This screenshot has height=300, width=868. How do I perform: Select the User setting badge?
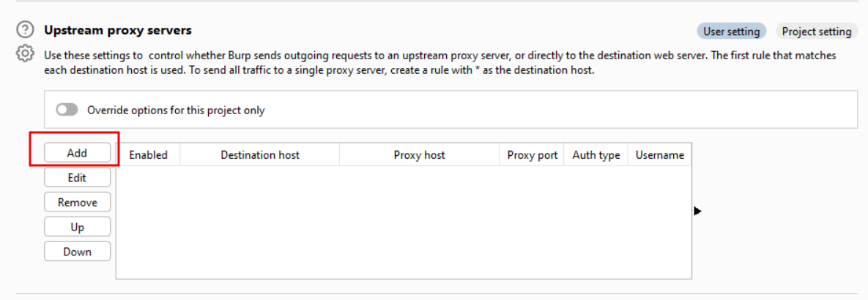[732, 31]
